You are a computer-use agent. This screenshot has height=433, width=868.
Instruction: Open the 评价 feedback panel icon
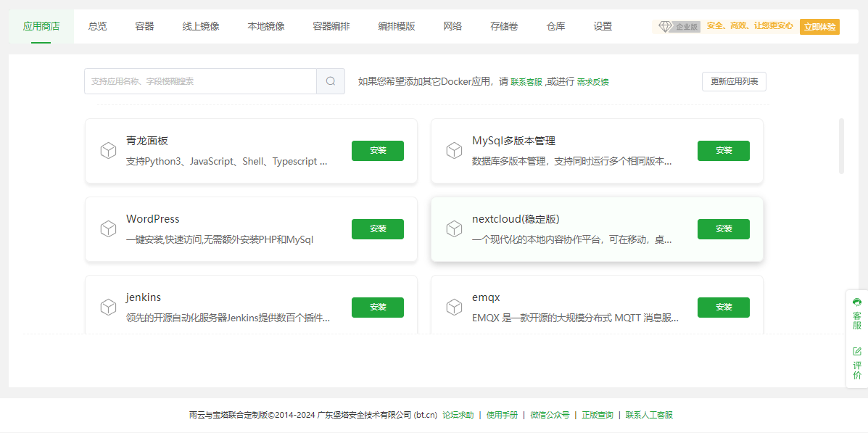tap(856, 355)
